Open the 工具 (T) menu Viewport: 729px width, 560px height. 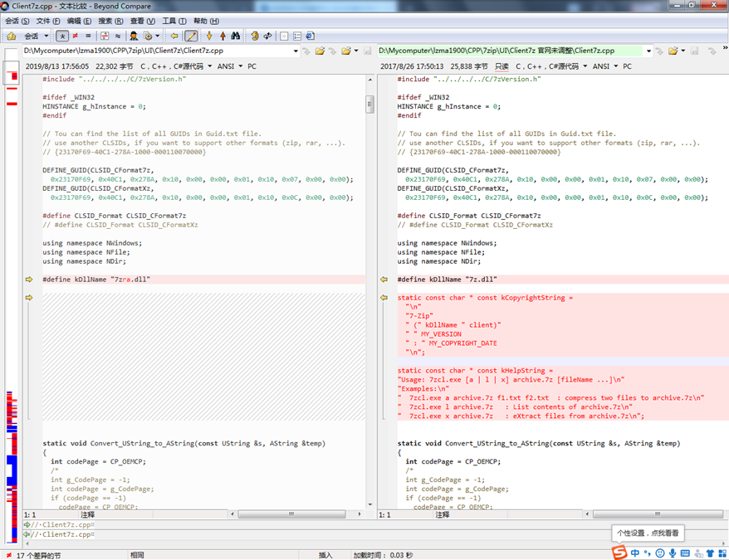coord(174,21)
